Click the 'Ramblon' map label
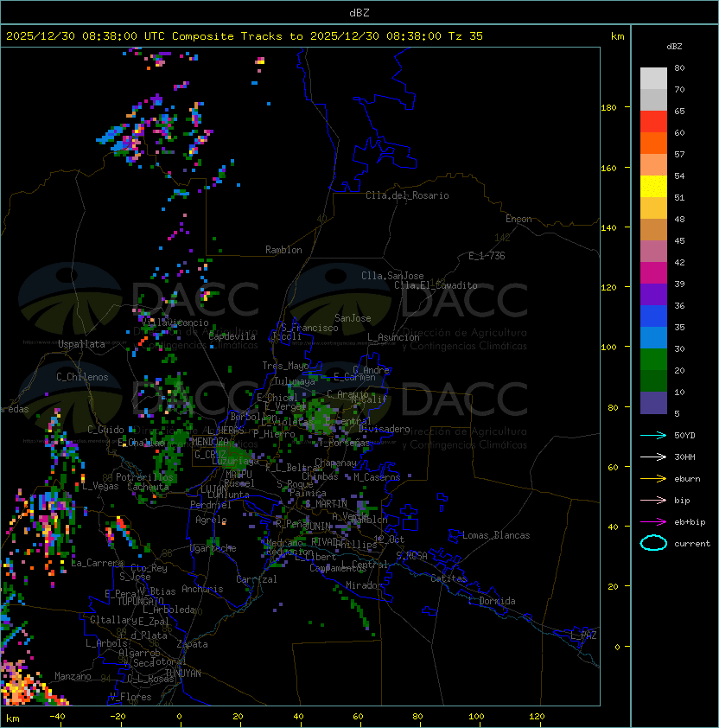Viewport: 719px width, 728px height. coord(283,250)
